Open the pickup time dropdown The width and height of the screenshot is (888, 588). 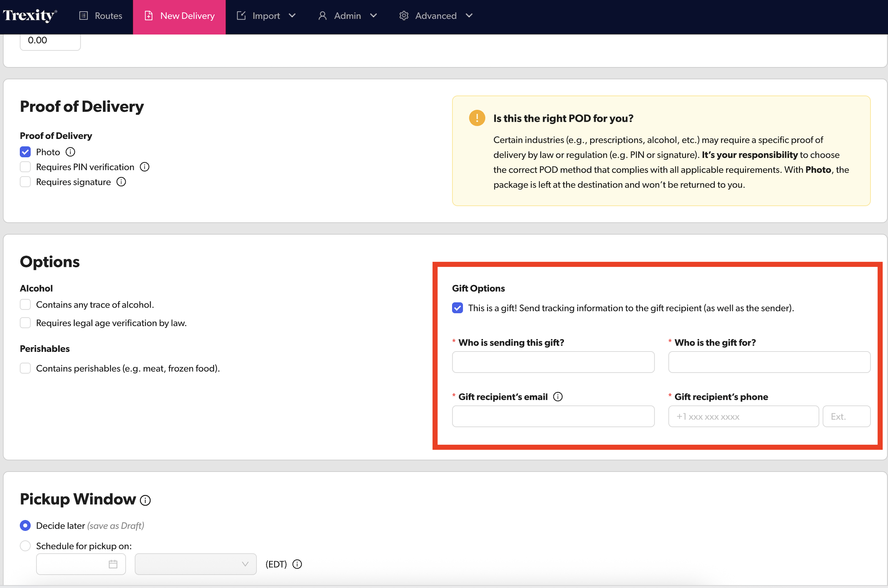click(195, 564)
